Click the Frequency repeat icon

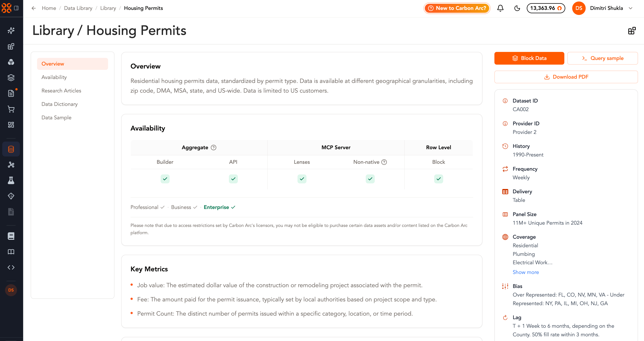click(x=505, y=169)
